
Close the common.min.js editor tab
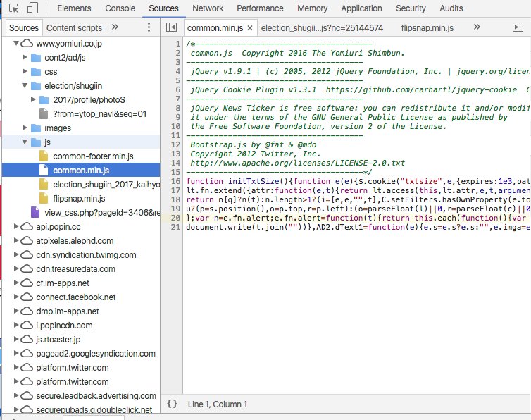click(x=250, y=28)
